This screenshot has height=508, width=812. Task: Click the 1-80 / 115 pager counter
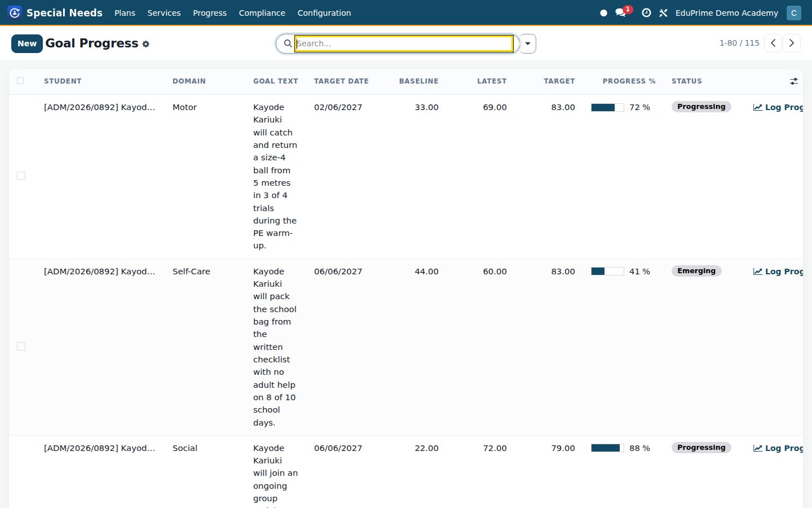pos(739,43)
